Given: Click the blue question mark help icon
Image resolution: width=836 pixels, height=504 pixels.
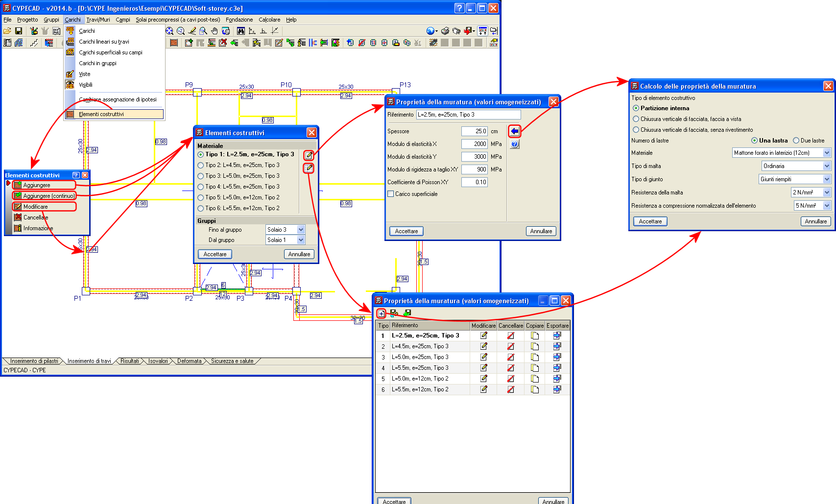Looking at the screenshot, I should tap(514, 144).
